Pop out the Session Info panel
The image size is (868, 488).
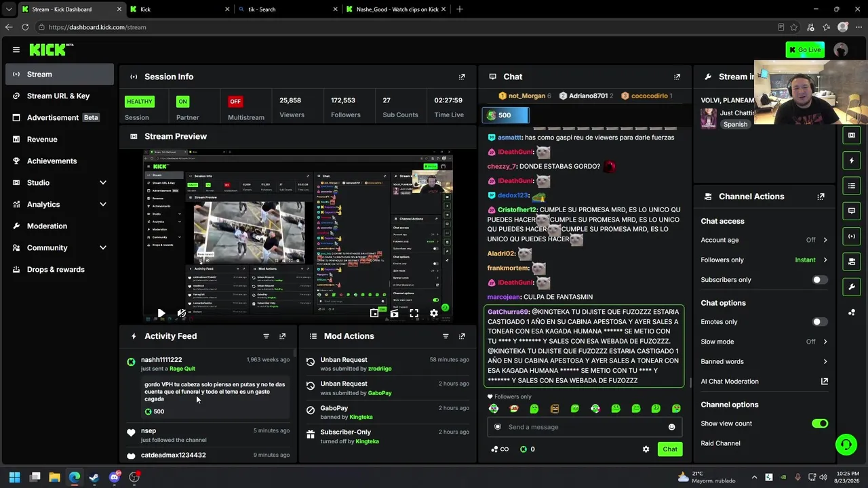462,77
